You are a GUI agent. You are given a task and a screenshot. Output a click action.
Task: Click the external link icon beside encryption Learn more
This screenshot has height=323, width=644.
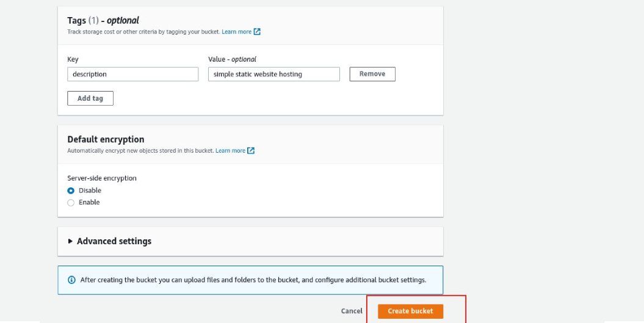[251, 151]
